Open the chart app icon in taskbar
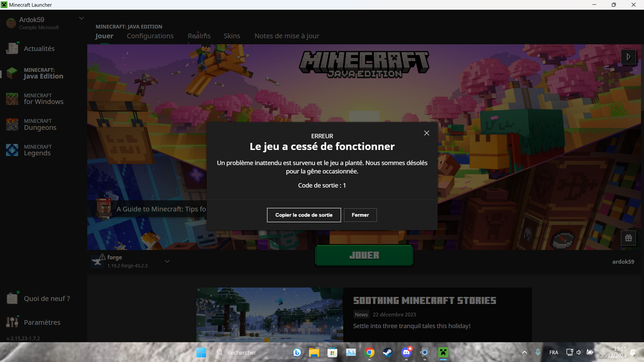Image resolution: width=644 pixels, height=362 pixels. [x=351, y=353]
